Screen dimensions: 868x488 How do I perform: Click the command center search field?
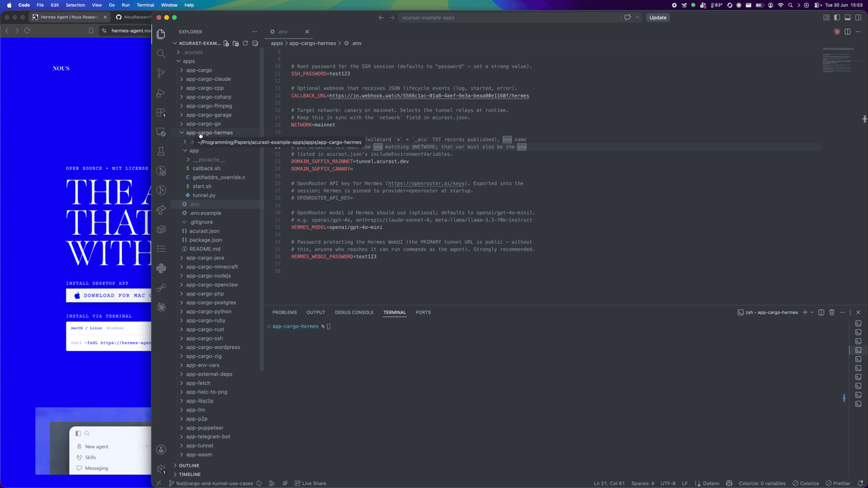click(510, 17)
